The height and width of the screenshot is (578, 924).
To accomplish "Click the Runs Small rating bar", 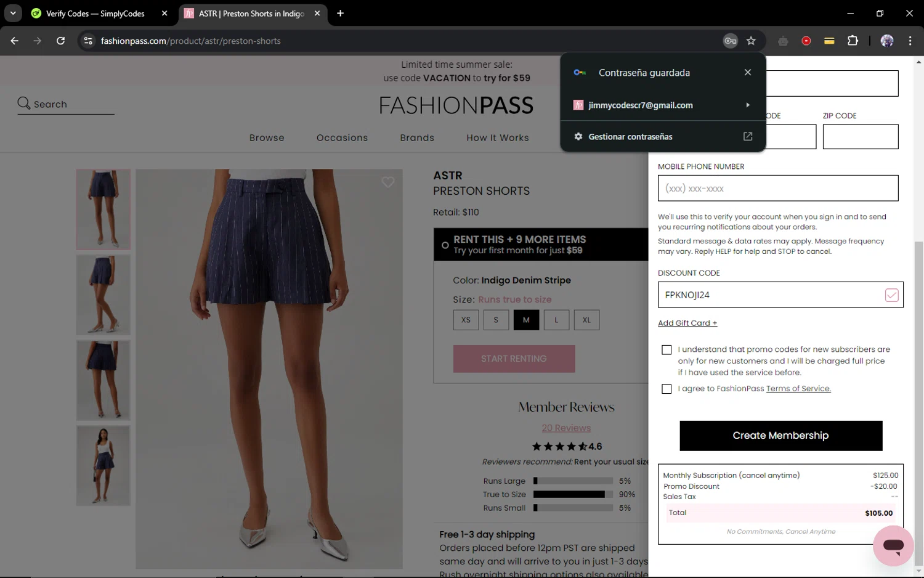I will click(573, 508).
